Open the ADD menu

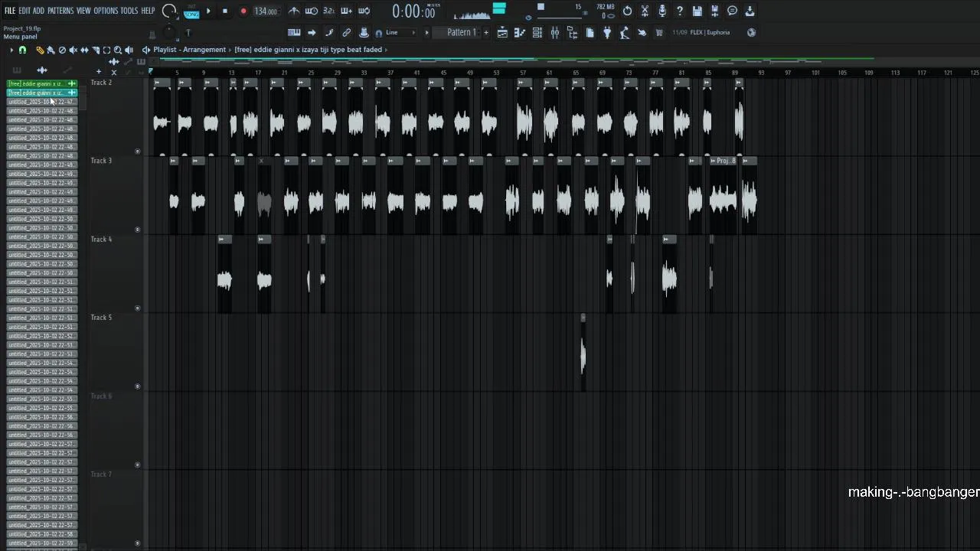38,11
